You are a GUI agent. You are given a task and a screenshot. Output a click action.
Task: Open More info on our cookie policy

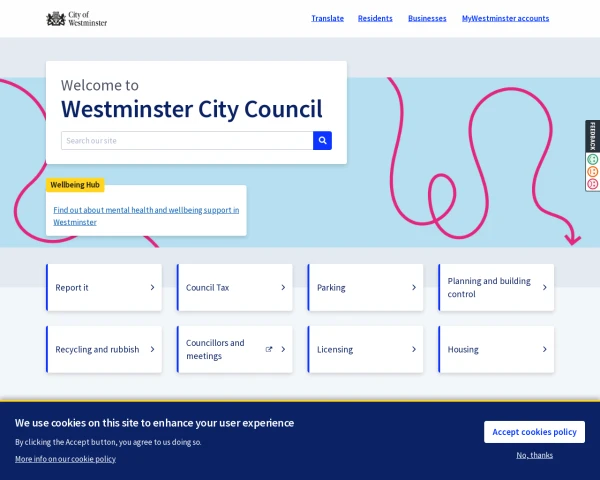click(x=65, y=459)
